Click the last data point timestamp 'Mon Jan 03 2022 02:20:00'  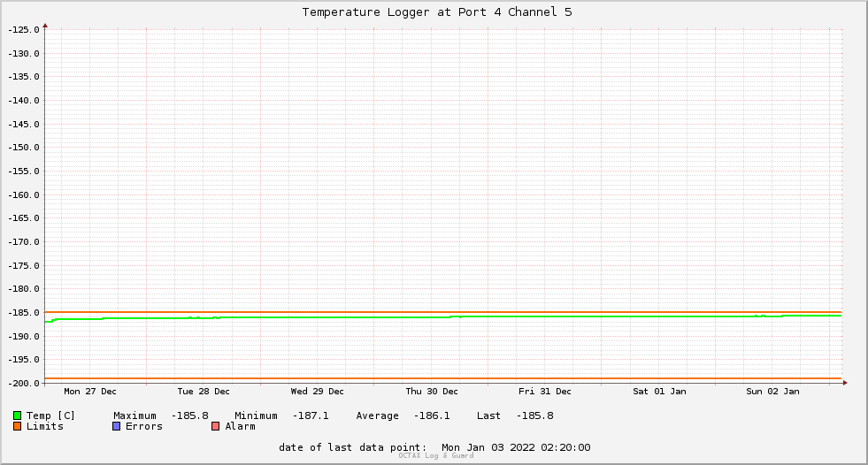coord(516,447)
